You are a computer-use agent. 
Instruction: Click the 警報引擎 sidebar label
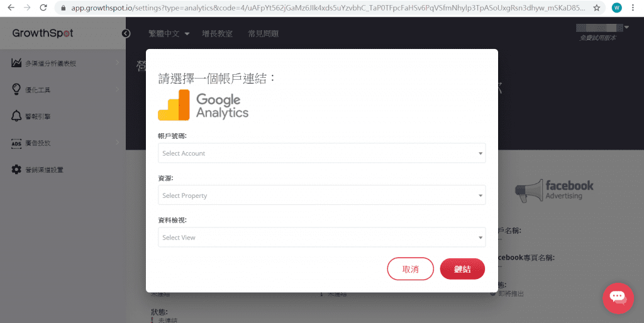pos(38,116)
